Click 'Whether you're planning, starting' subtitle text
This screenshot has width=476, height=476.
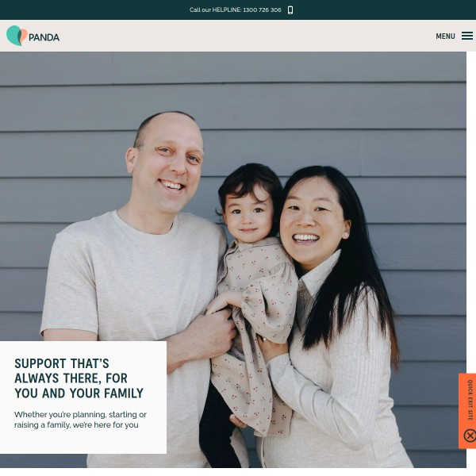tap(80, 420)
